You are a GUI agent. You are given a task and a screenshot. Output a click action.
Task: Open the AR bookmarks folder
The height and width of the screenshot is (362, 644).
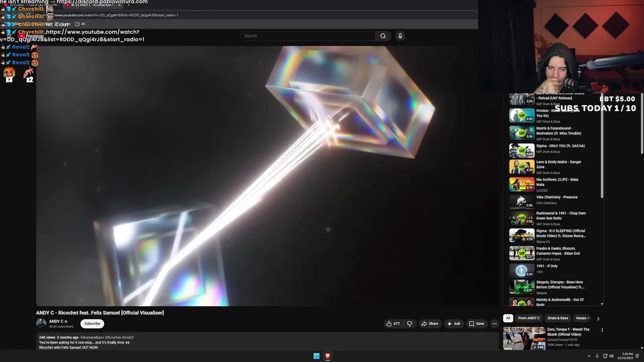[80, 24]
